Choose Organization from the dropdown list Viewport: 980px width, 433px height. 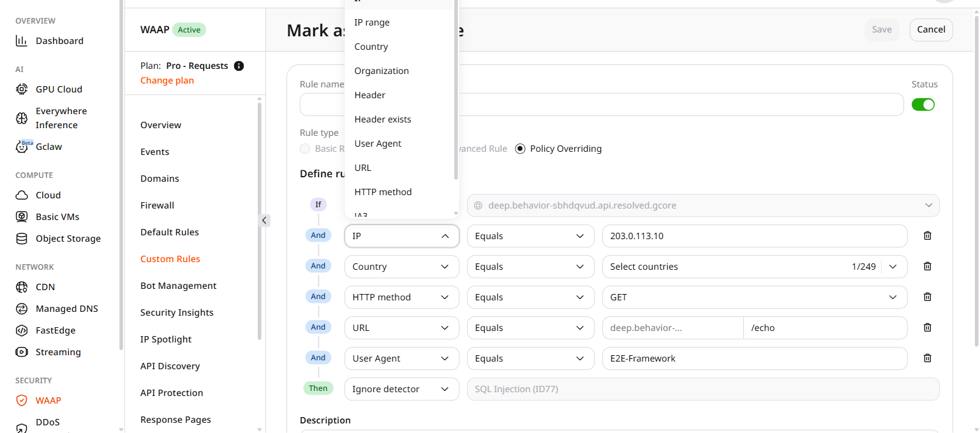pyautogui.click(x=399, y=71)
